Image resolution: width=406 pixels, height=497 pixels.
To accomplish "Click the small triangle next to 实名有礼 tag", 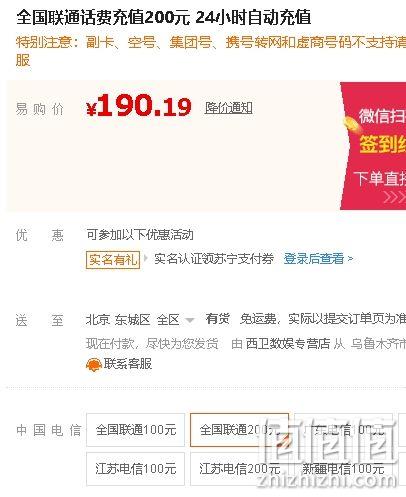I will pos(146,258).
